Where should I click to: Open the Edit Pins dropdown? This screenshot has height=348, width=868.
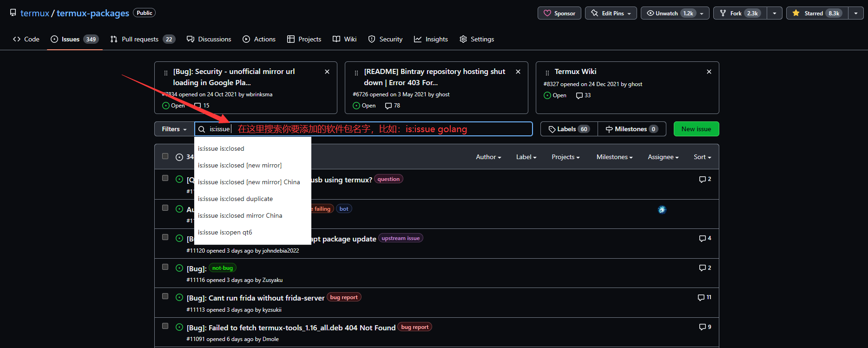coord(611,13)
